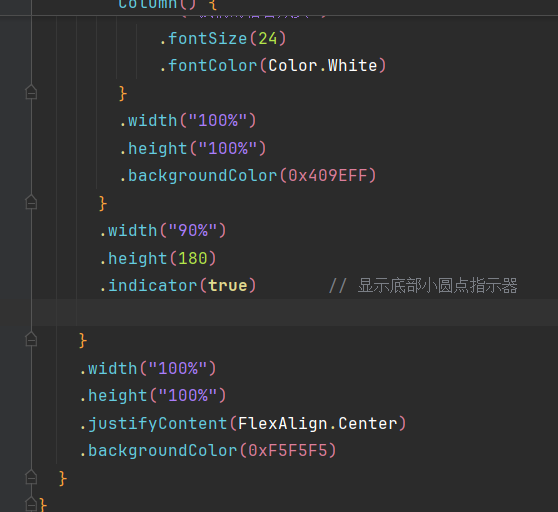Viewport: 558px width, 512px height.
Task: Click the .indicator(true) call
Action: click(178, 286)
